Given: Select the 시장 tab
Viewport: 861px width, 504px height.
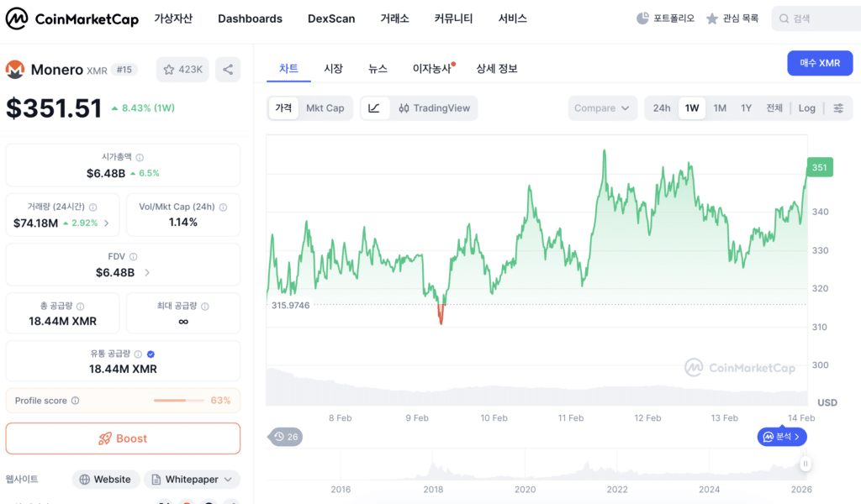Looking at the screenshot, I should coord(333,69).
